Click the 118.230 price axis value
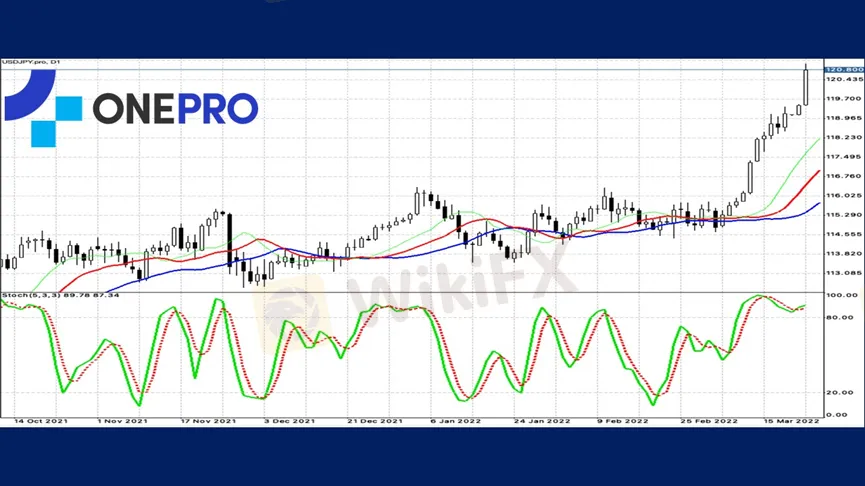The width and height of the screenshot is (865, 486). pos(844,137)
